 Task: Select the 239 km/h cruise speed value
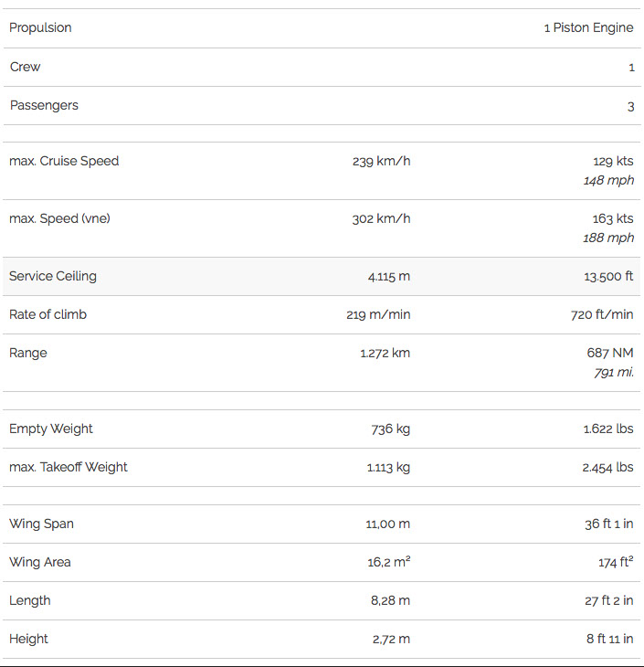pos(381,161)
